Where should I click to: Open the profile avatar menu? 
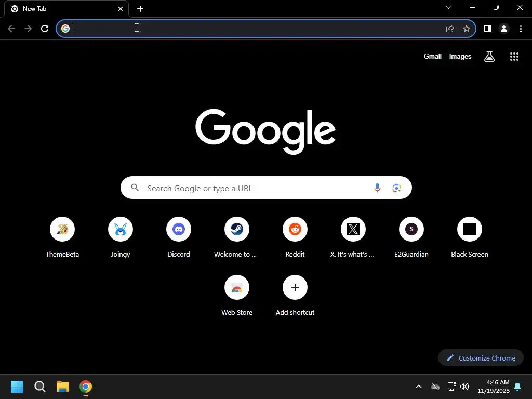tap(504, 29)
